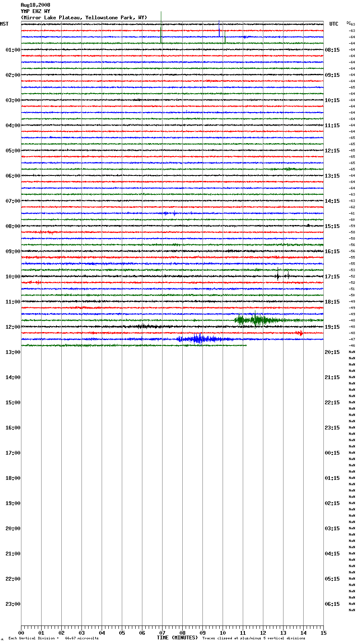357x644 pixels.
Task: Click the 10 minute tick label on x-axis
Action: (223, 633)
